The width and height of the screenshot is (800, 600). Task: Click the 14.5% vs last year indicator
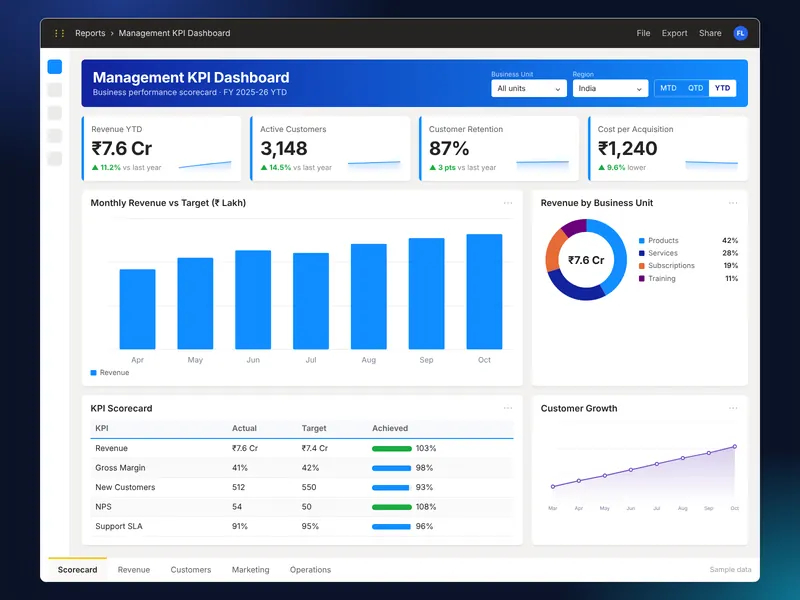[296, 167]
